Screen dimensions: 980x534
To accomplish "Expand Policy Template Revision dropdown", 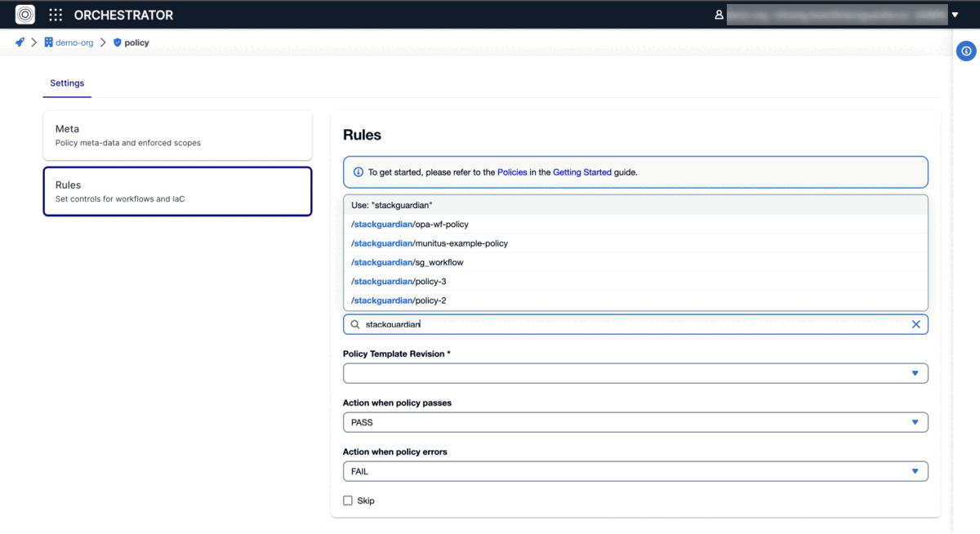I will point(915,373).
